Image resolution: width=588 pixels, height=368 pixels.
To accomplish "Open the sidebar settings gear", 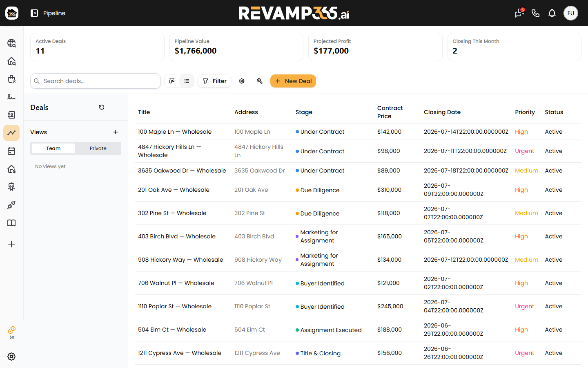I will 11,357.
